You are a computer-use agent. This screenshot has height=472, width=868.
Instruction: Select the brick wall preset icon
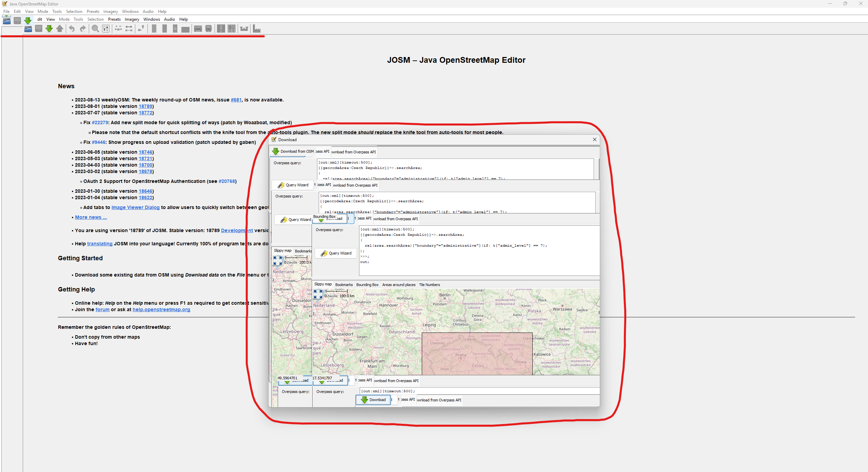(x=185, y=29)
